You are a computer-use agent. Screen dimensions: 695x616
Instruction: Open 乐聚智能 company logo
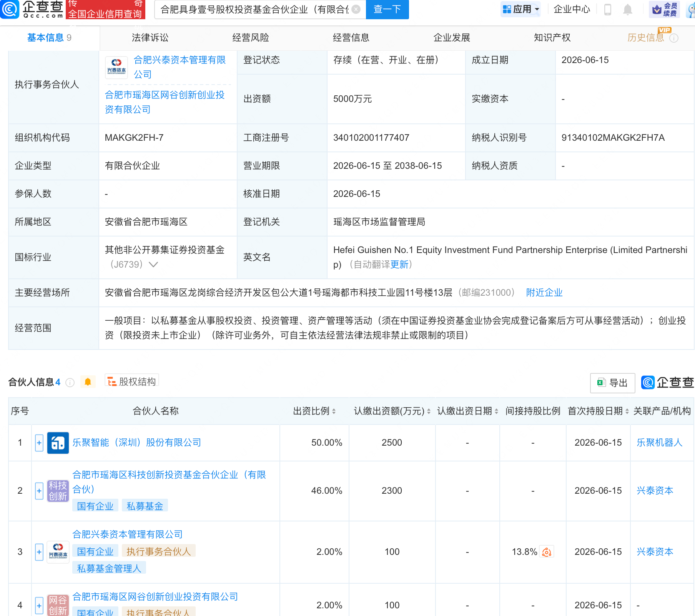point(58,443)
